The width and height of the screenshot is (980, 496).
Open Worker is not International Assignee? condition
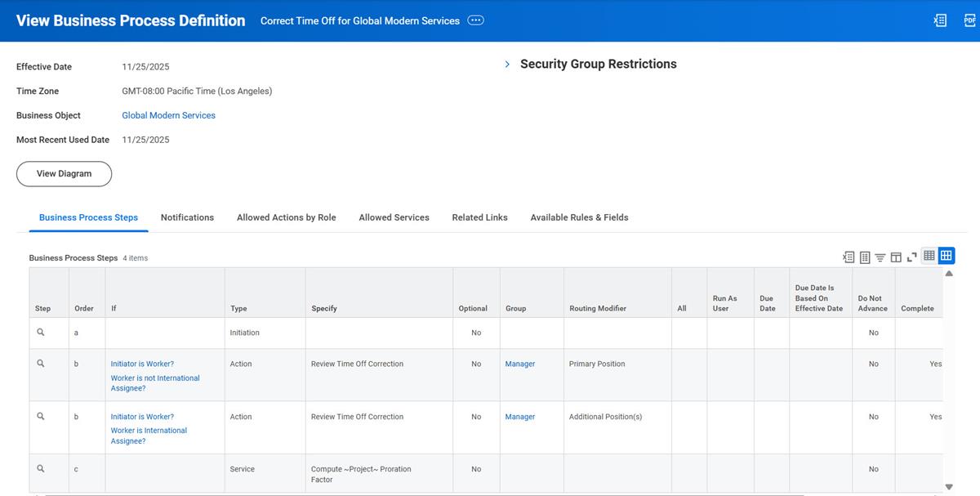155,383
